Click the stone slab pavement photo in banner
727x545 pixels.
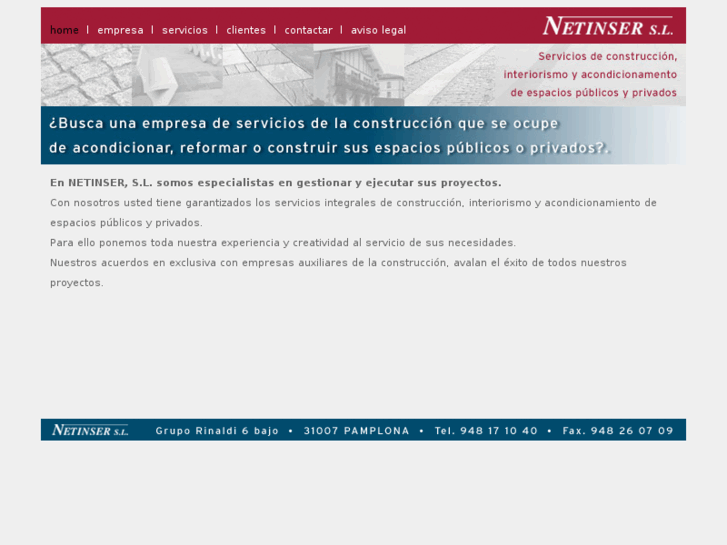tap(268, 75)
